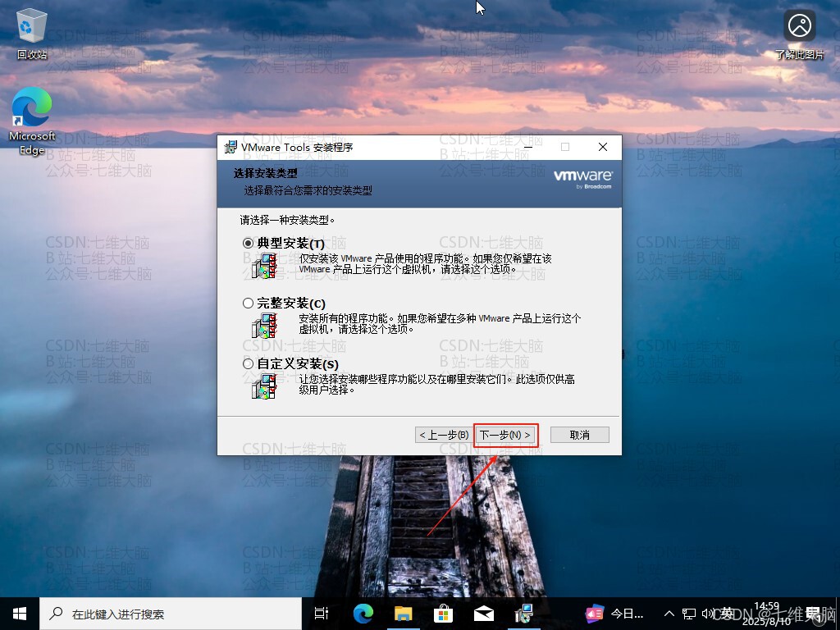Select 完整安装(C) installation type
The height and width of the screenshot is (630, 840).
click(x=248, y=304)
